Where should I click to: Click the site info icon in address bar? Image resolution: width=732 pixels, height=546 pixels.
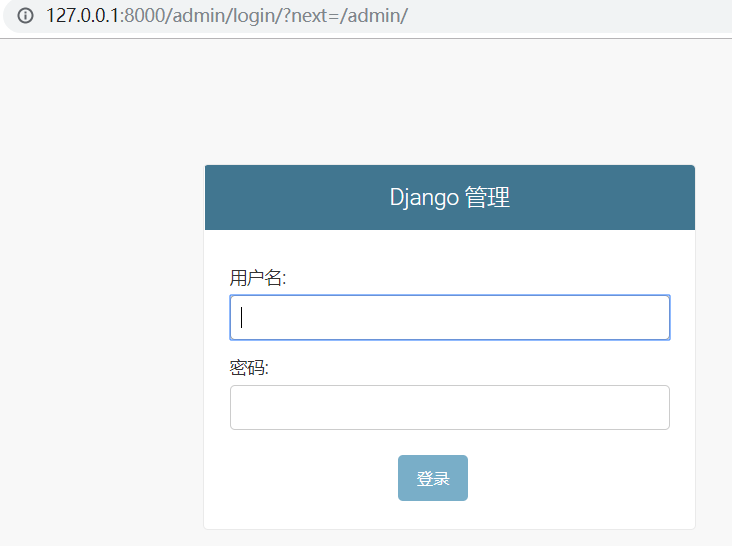tap(25, 15)
